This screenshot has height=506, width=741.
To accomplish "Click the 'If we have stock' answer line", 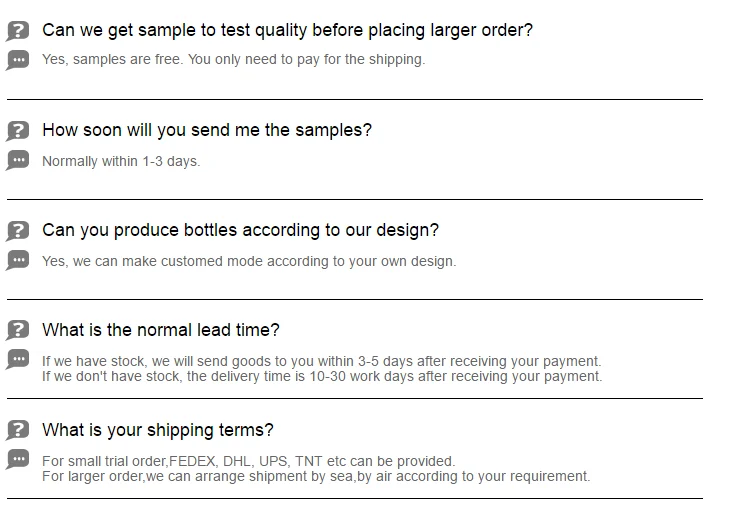I will (321, 361).
